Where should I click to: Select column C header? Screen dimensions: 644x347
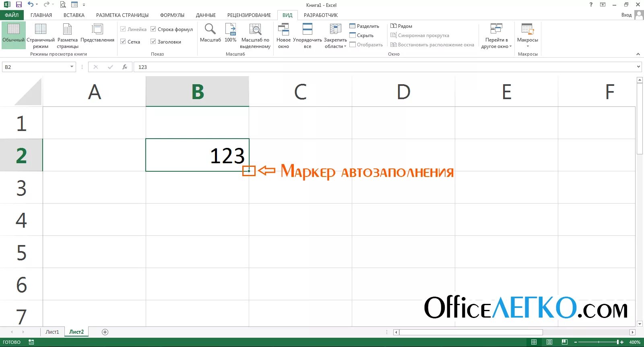[300, 91]
